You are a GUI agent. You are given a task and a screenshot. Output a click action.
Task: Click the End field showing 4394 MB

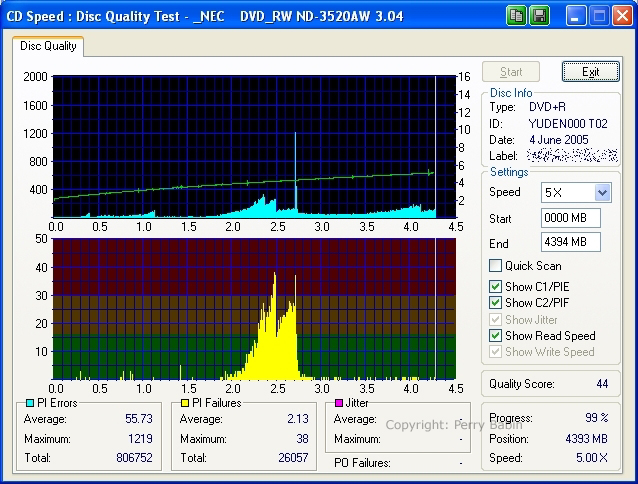coord(571,242)
